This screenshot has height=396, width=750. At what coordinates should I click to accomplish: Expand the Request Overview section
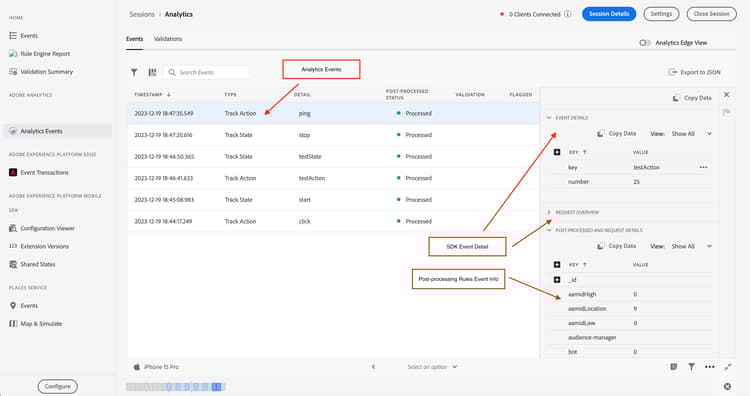point(549,212)
